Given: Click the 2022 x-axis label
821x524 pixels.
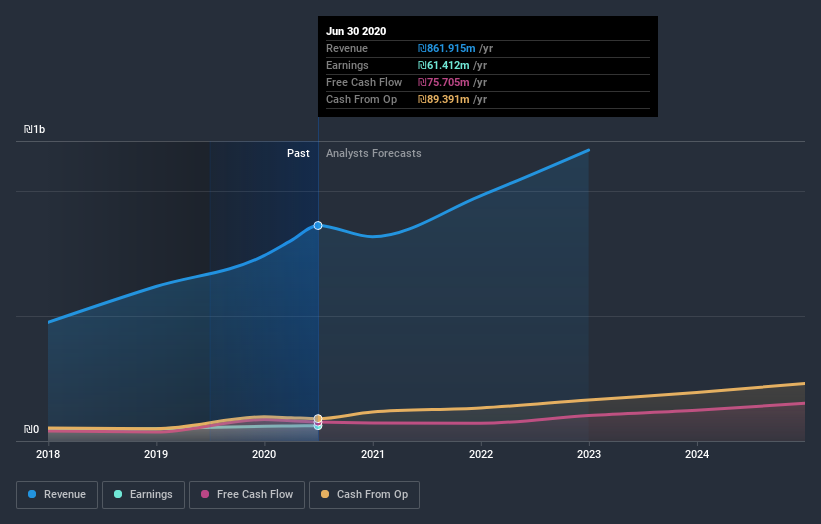Looking at the screenshot, I should click(481, 454).
